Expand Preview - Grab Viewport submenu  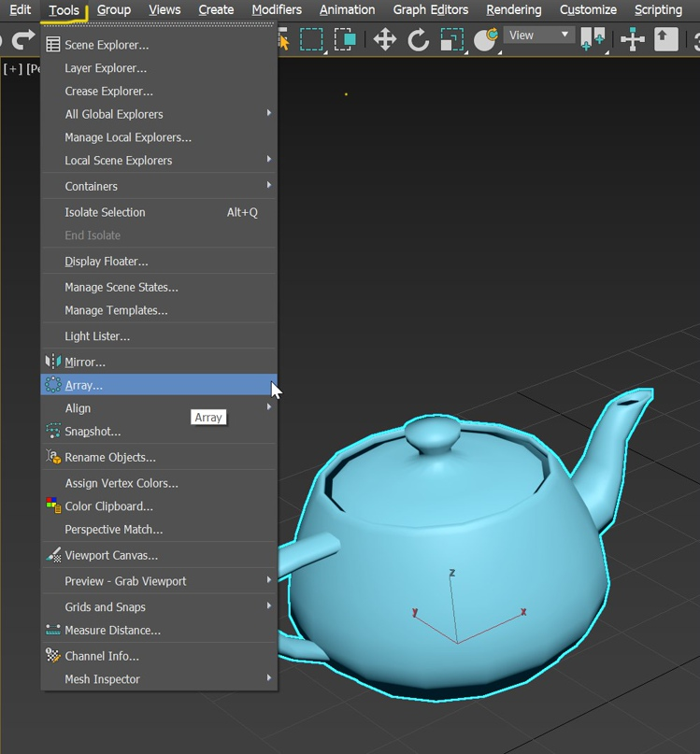(x=159, y=581)
